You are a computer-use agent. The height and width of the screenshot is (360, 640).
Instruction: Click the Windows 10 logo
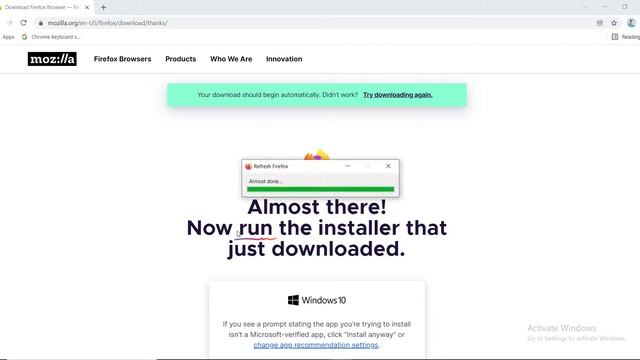(x=317, y=300)
